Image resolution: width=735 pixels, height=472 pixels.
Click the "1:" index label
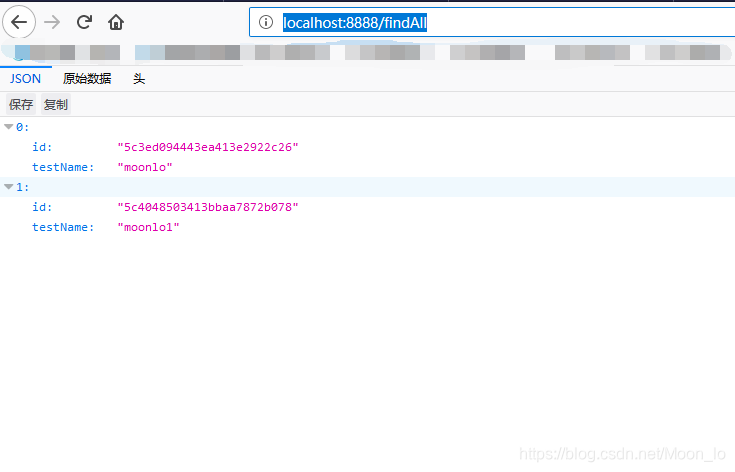pyautogui.click(x=22, y=187)
